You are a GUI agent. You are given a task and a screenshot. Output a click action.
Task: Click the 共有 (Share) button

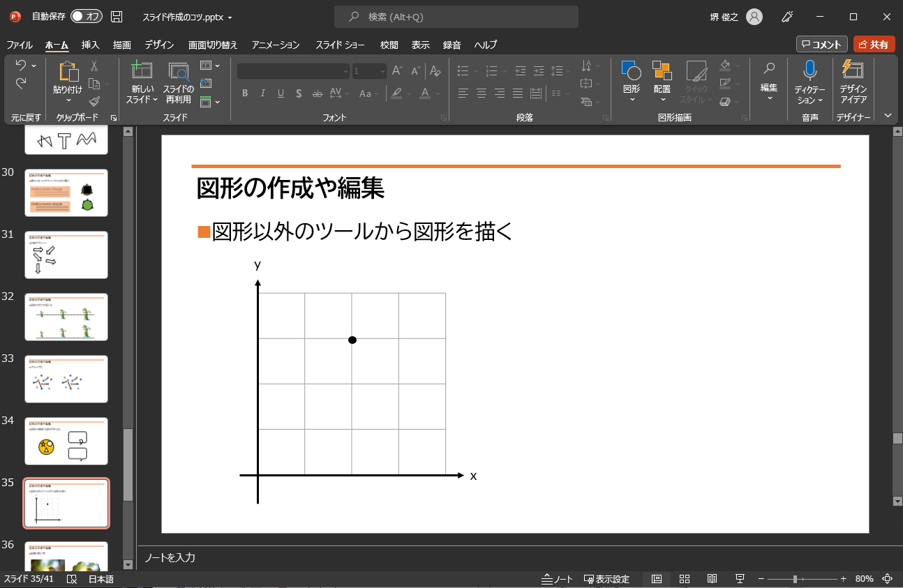(x=874, y=44)
